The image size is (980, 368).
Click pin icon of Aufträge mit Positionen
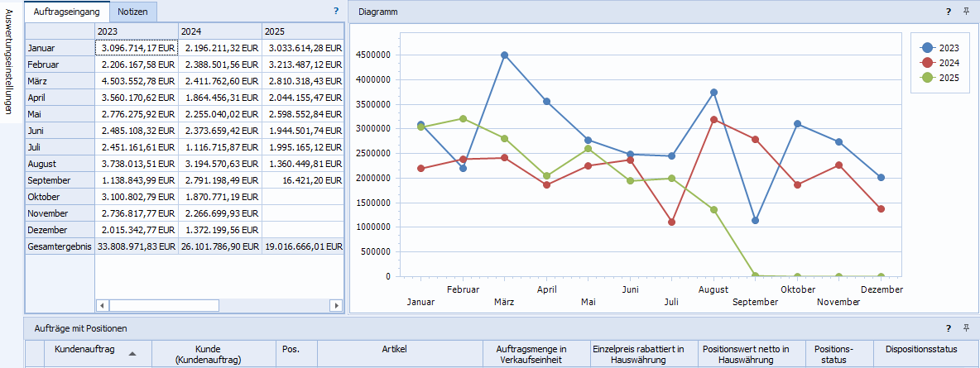966,328
